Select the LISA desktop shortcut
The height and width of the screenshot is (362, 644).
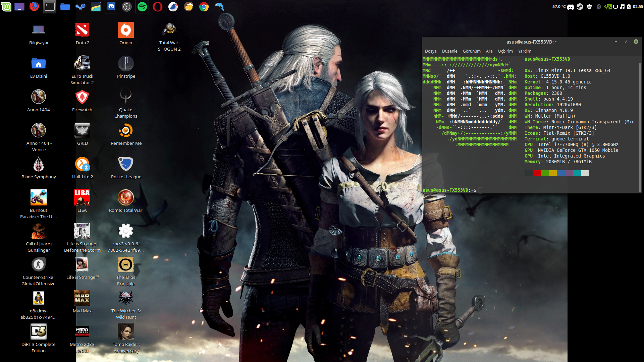point(82,201)
